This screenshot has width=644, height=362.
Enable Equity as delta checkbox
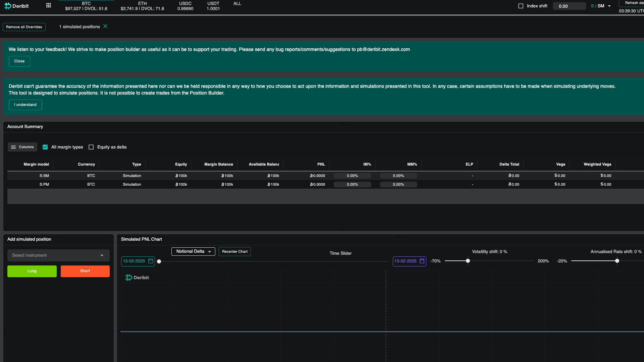(91, 147)
